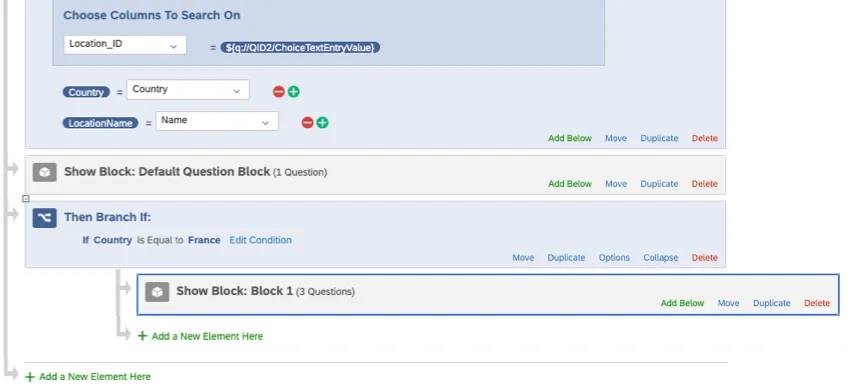Click the Country embedded data pill
This screenshot has height=388, width=850.
(86, 92)
